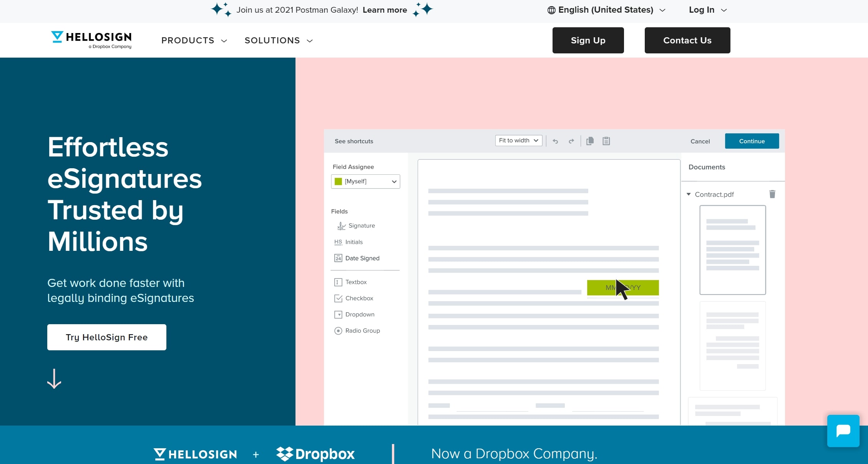This screenshot has width=868, height=464.
Task: Open the Field Assignee Myself dropdown
Action: [365, 181]
